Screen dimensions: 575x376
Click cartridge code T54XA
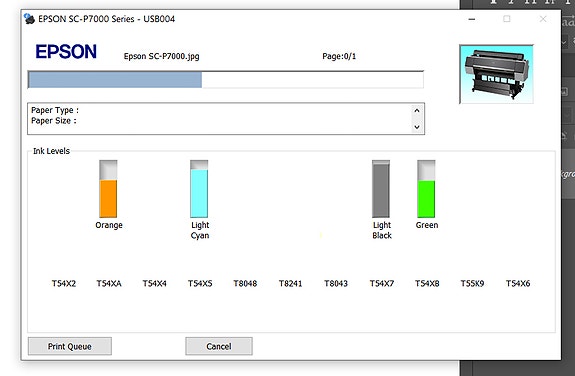coord(109,284)
